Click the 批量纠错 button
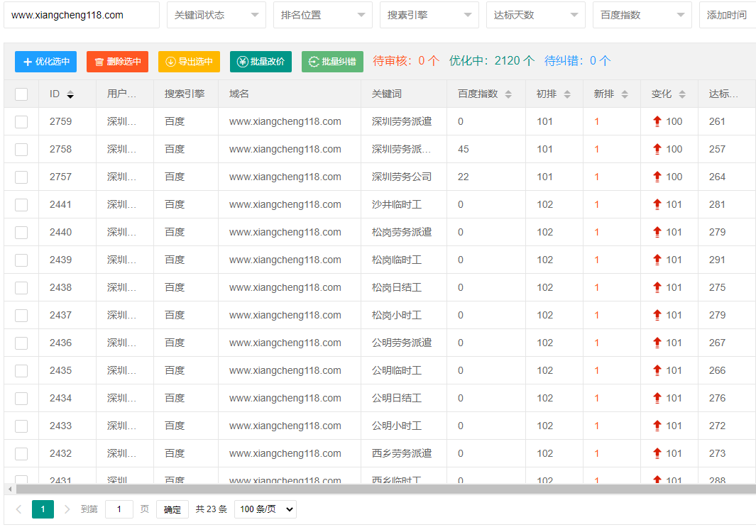 pyautogui.click(x=332, y=62)
